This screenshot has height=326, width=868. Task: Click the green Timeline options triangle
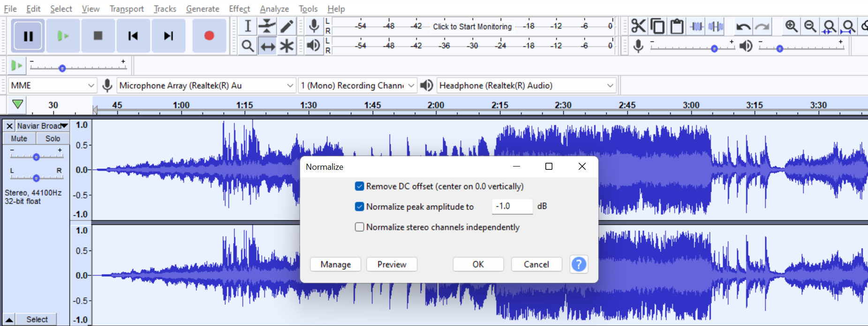[x=18, y=104]
